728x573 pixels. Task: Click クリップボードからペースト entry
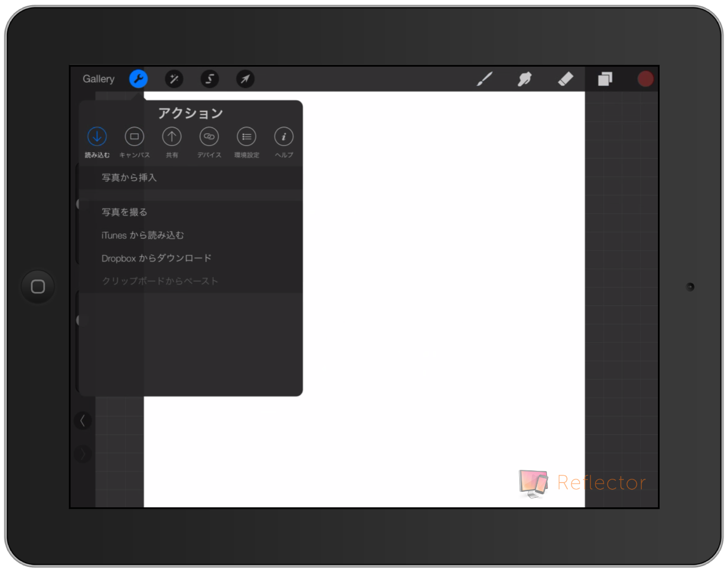click(x=191, y=281)
